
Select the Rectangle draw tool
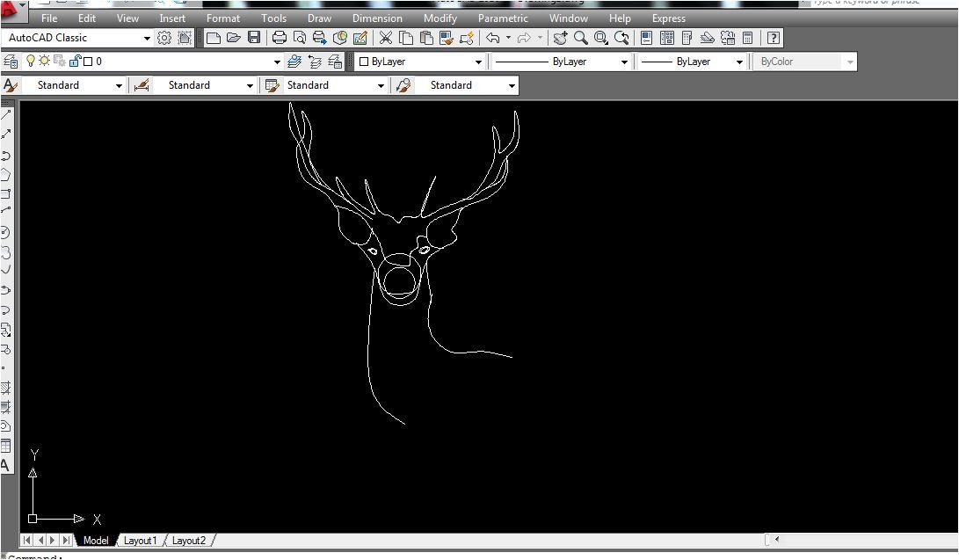click(x=6, y=194)
